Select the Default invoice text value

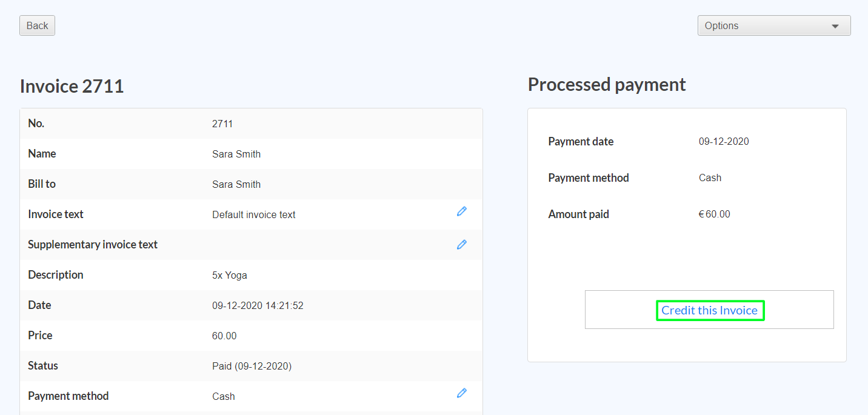pos(254,214)
